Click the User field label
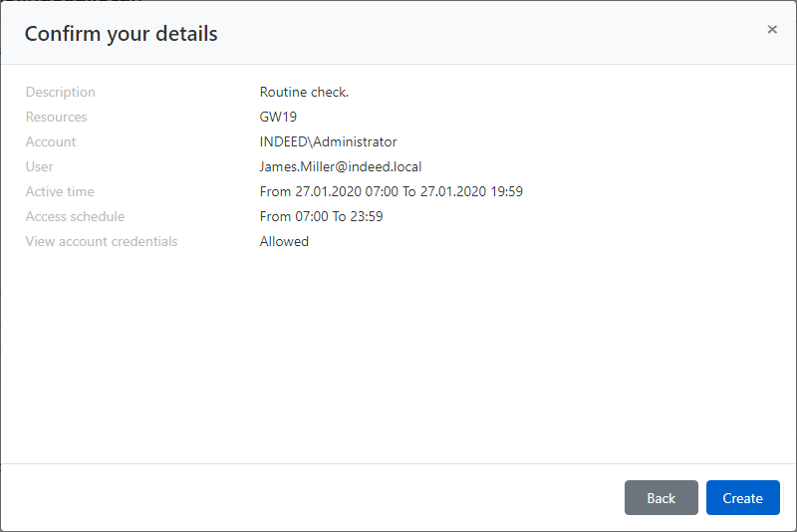 40,166
